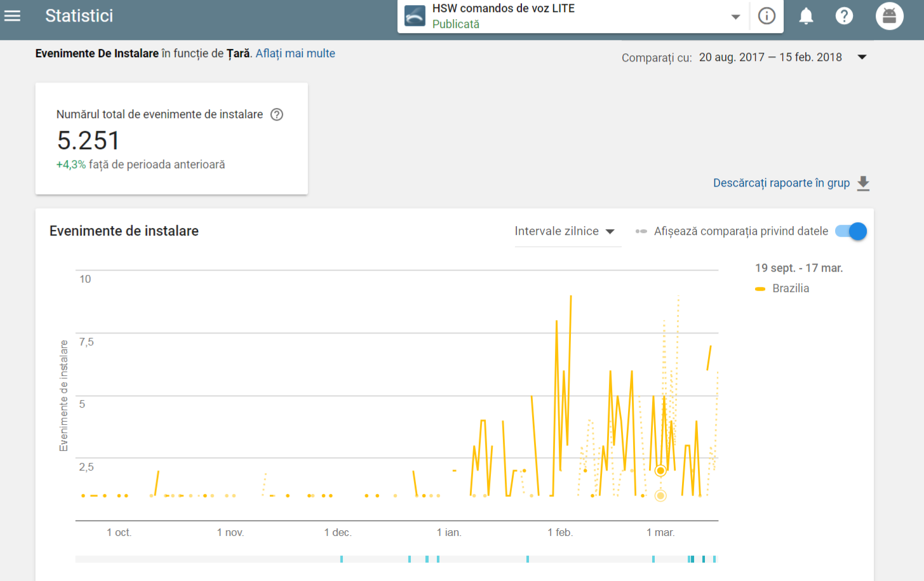The height and width of the screenshot is (581, 924).
Task: Click the 5.251 total installs value
Action: pos(88,140)
